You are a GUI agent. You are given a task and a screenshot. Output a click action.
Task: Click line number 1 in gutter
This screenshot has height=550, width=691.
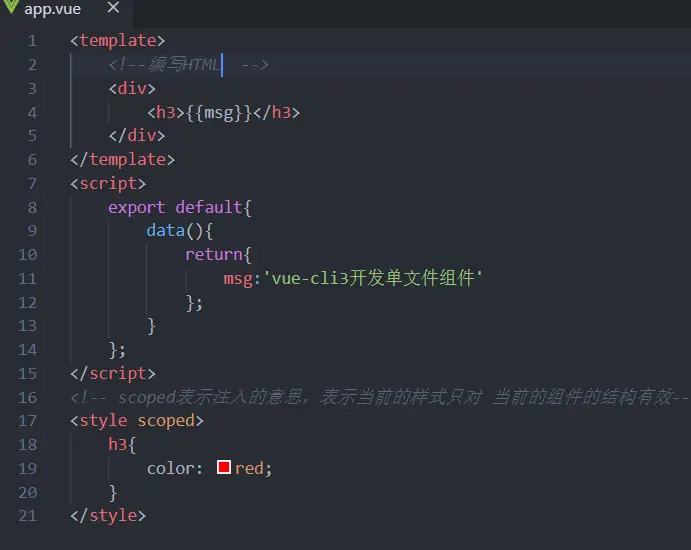pyautogui.click(x=32, y=41)
